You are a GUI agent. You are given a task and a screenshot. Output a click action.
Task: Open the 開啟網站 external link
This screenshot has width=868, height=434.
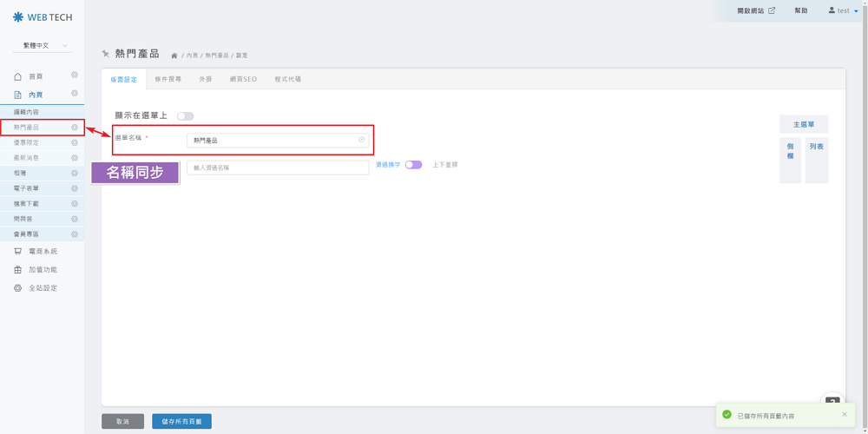pos(756,11)
